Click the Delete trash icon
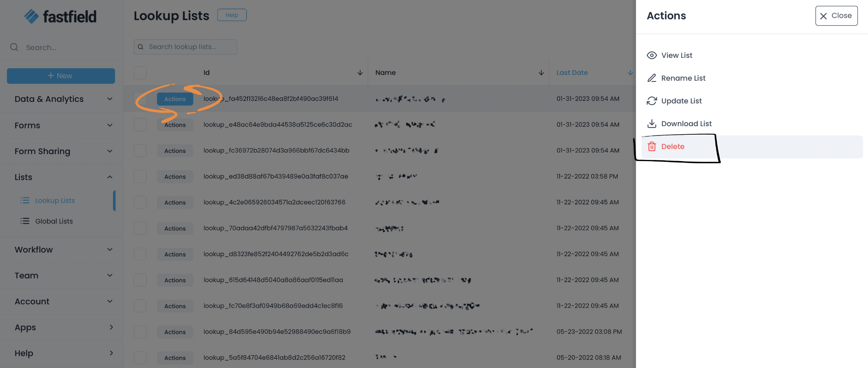 (x=652, y=146)
